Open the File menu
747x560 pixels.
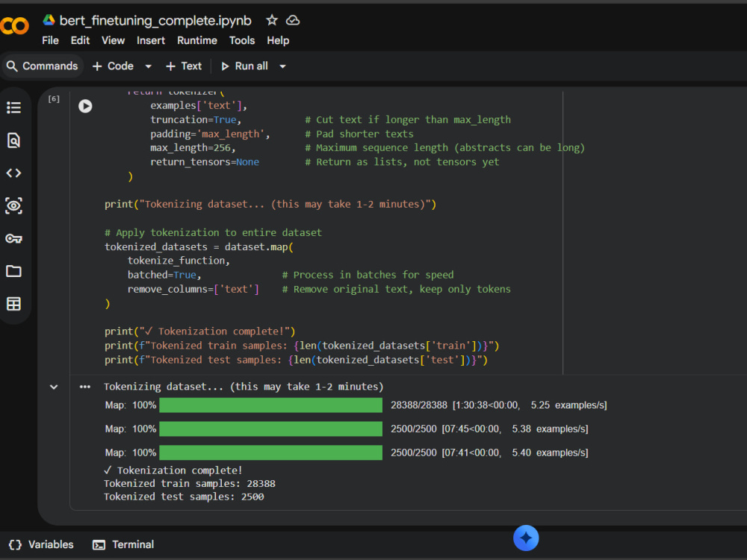click(x=50, y=40)
